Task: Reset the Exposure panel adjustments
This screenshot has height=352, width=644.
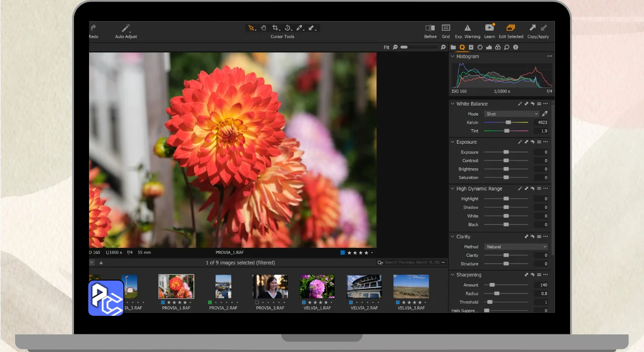Action: pyautogui.click(x=532, y=142)
